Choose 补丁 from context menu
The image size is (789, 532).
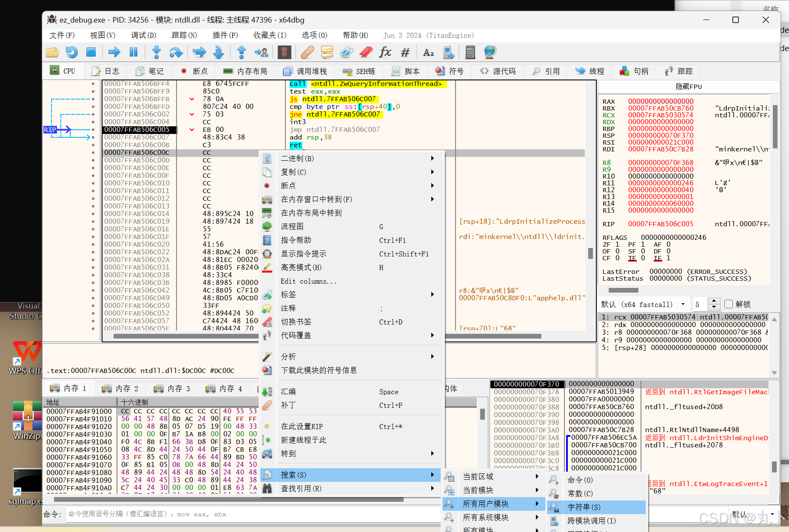[x=352, y=405]
